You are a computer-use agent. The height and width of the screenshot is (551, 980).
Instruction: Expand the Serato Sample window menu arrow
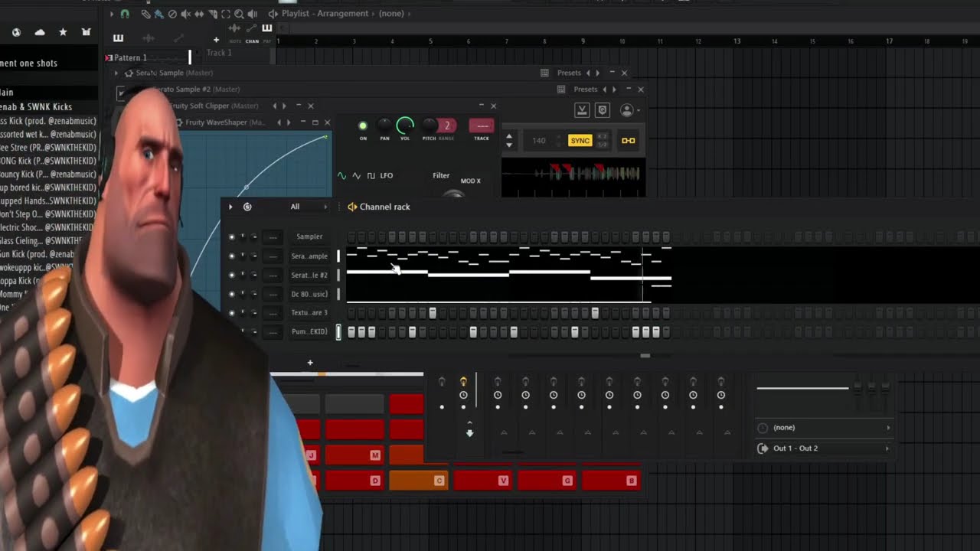[x=116, y=73]
